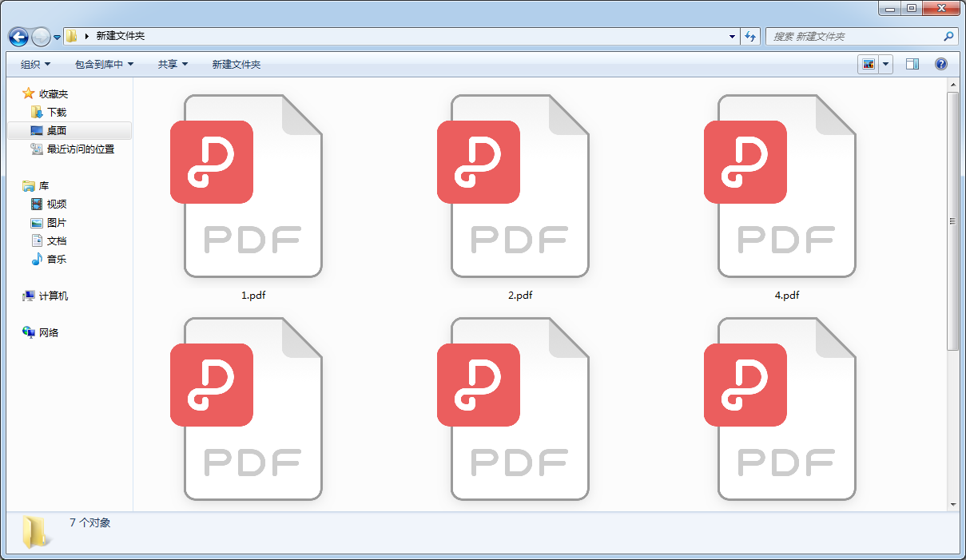Viewport: 966px width, 560px height.
Task: Select the 4.pdf file thumbnail
Action: 781,186
